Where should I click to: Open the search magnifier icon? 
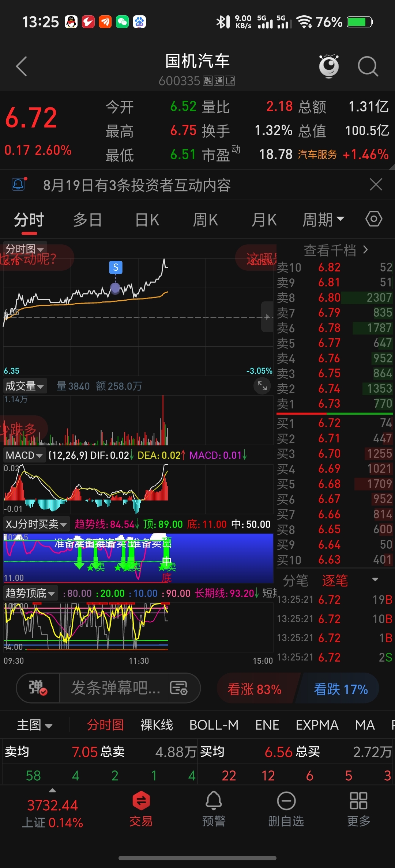(368, 66)
